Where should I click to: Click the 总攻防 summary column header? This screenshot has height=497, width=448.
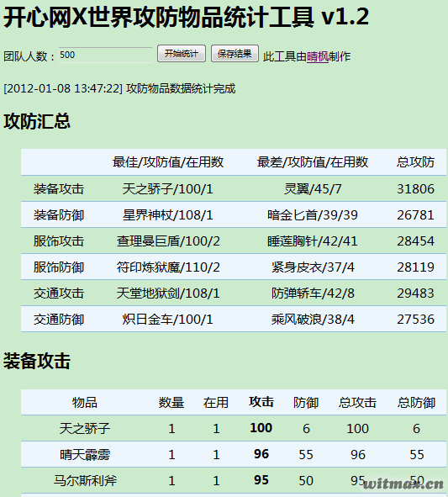pyautogui.click(x=415, y=162)
